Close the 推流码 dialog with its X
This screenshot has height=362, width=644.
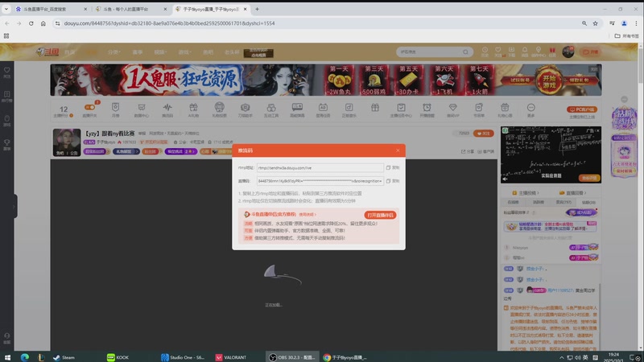(x=398, y=150)
